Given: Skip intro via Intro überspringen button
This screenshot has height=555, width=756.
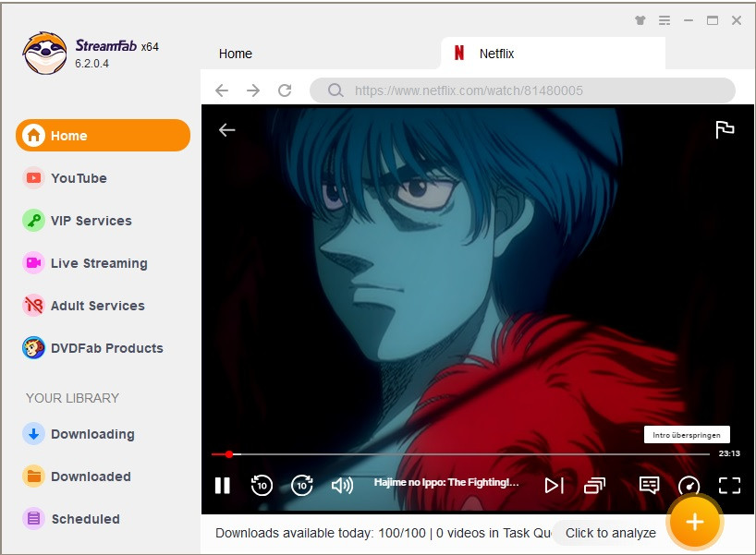Looking at the screenshot, I should pos(687,435).
